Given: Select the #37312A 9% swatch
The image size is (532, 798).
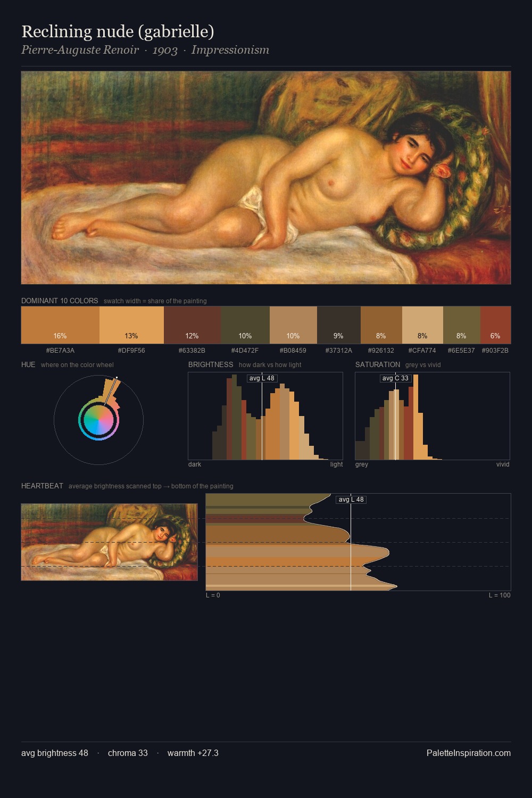Looking at the screenshot, I should click(x=339, y=325).
